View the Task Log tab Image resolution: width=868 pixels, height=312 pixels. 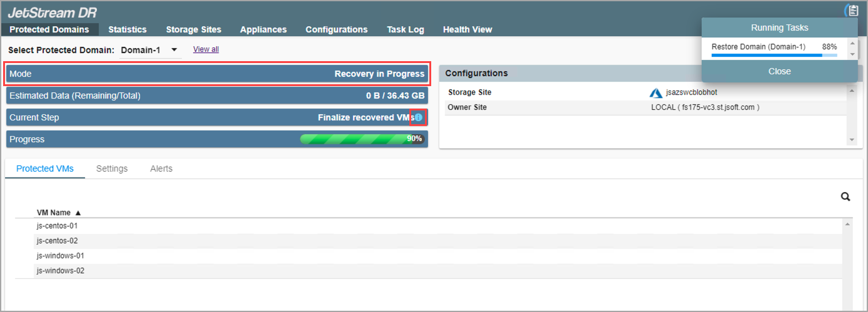click(x=405, y=29)
